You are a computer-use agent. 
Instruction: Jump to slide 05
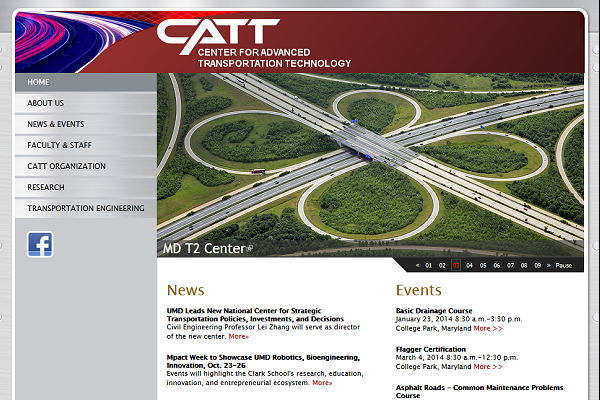483,265
